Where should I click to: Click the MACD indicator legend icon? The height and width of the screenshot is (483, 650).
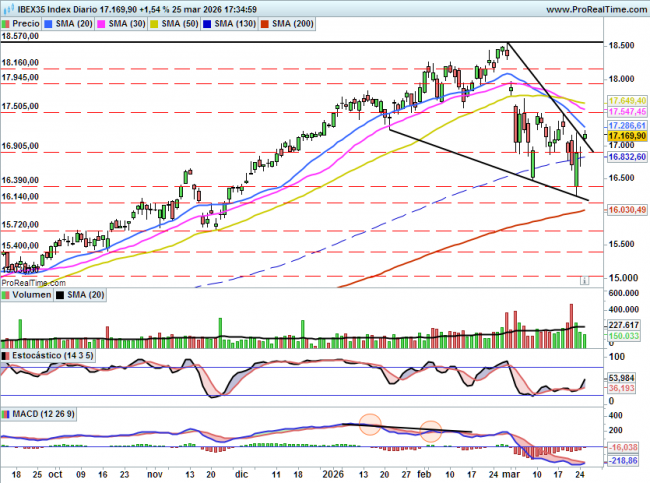(6, 414)
